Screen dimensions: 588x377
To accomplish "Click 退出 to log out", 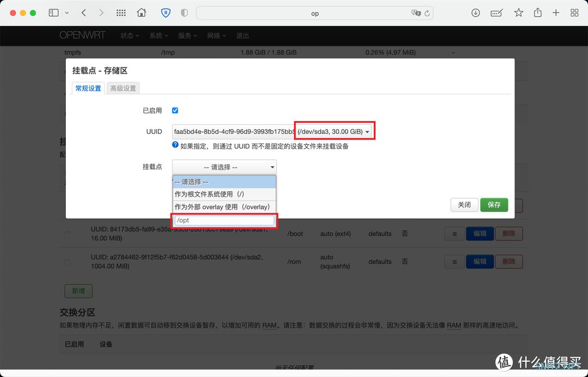I will click(242, 35).
